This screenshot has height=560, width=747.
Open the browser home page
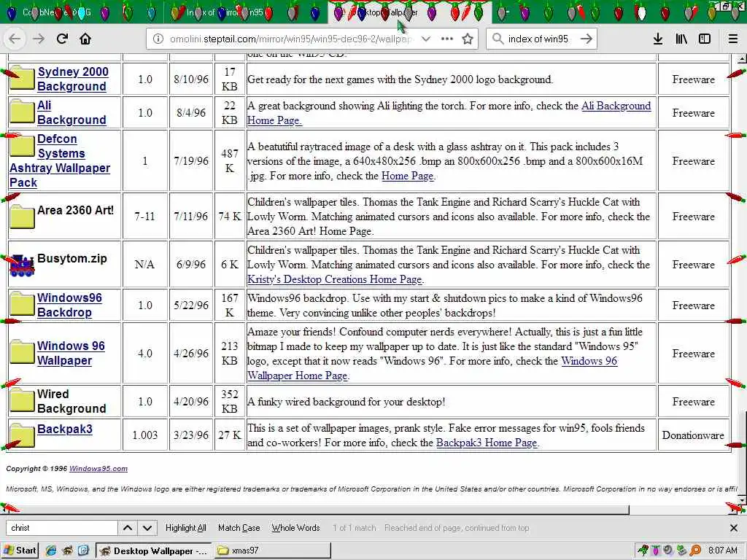point(85,39)
